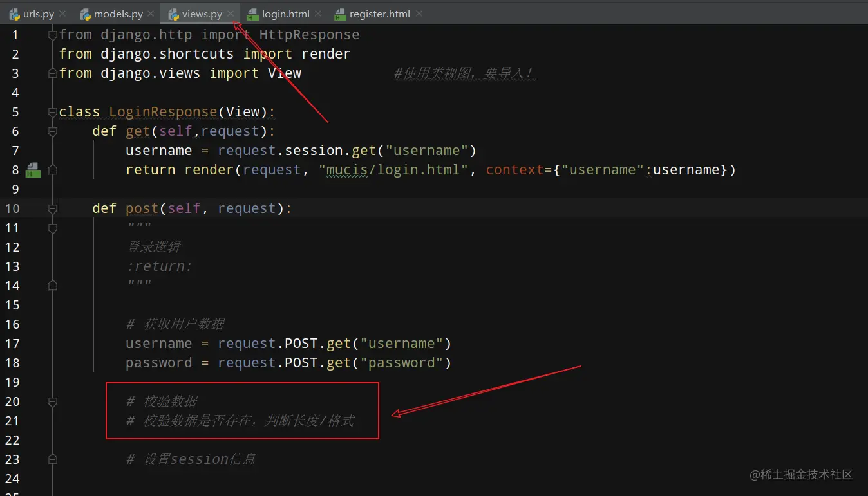This screenshot has width=868, height=496.
Task: Click the HTML file icon on login.html tab
Action: 252,14
